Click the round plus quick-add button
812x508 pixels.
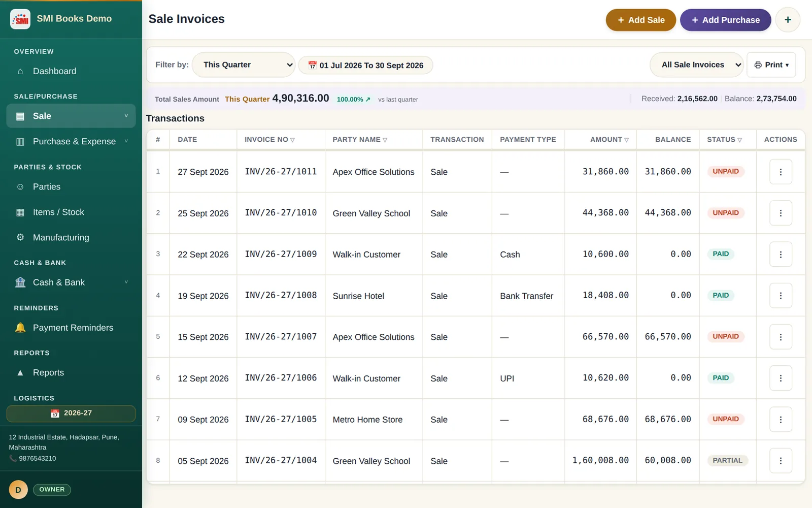click(788, 20)
